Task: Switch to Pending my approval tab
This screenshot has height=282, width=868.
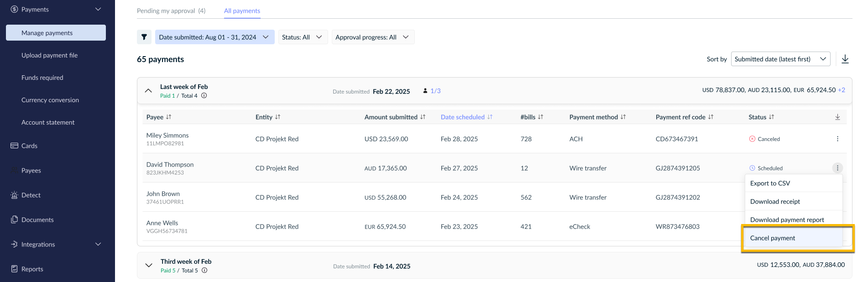Action: click(x=171, y=10)
